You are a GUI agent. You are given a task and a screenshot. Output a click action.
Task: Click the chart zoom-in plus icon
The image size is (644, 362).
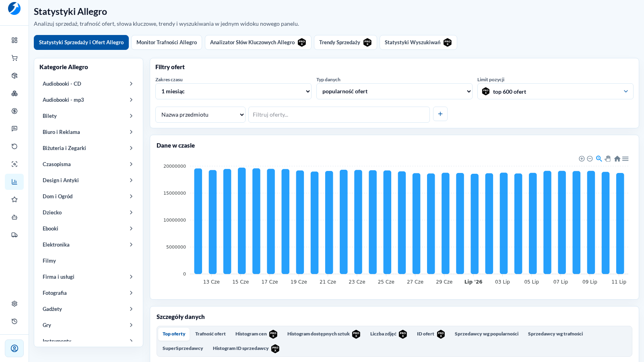coord(582,158)
